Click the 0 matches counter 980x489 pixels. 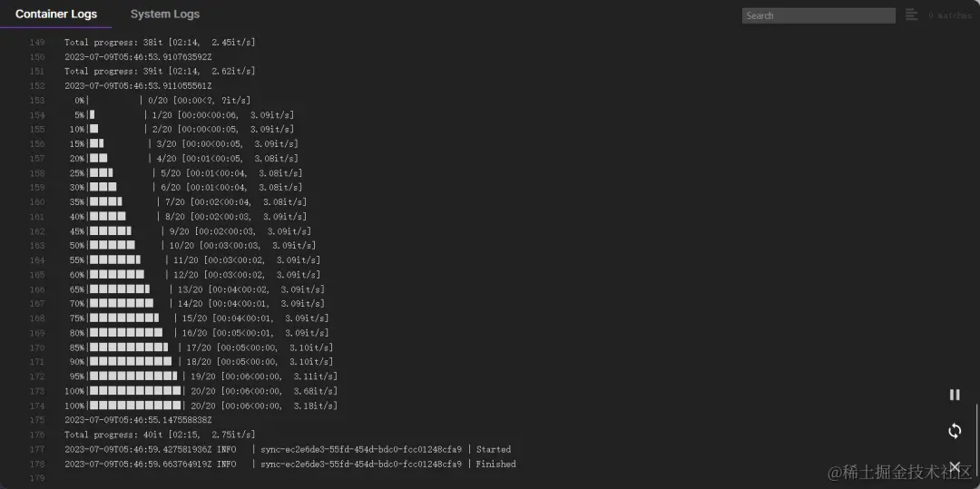click(x=949, y=15)
